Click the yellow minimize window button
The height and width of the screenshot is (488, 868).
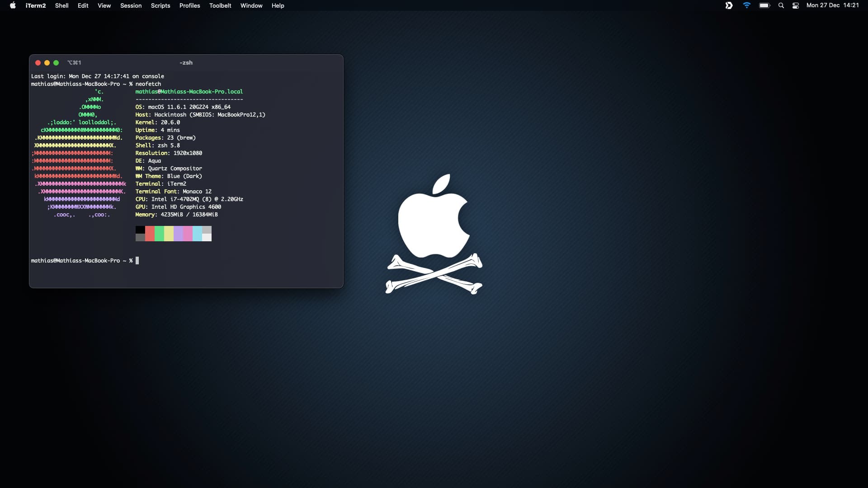click(x=47, y=63)
